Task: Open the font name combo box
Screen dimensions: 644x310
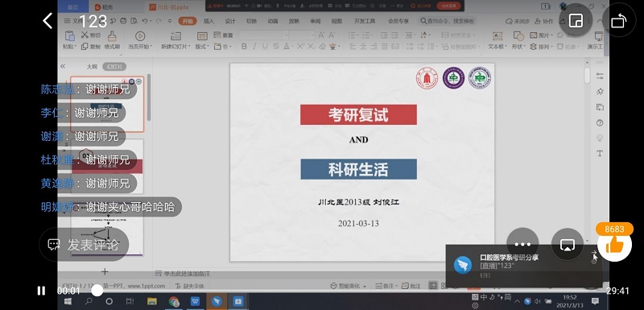Action: (x=263, y=35)
